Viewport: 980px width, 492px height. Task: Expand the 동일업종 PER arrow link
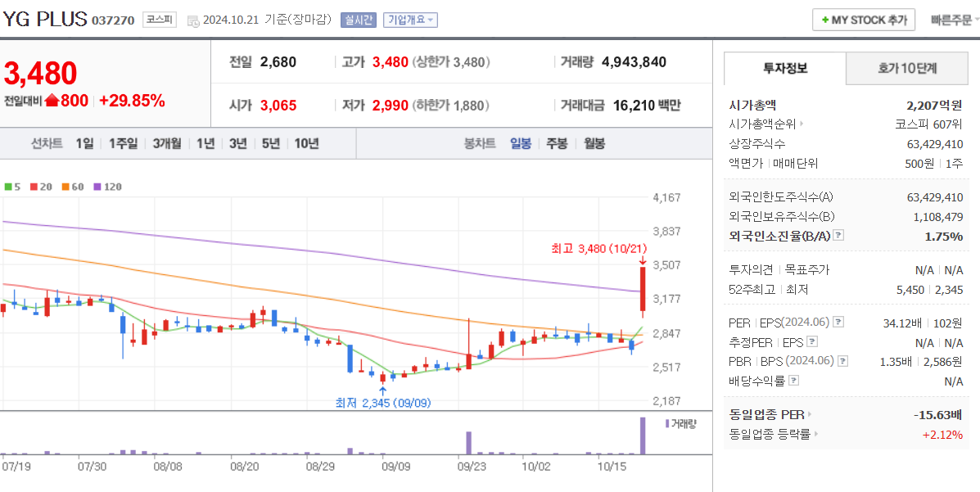[810, 414]
